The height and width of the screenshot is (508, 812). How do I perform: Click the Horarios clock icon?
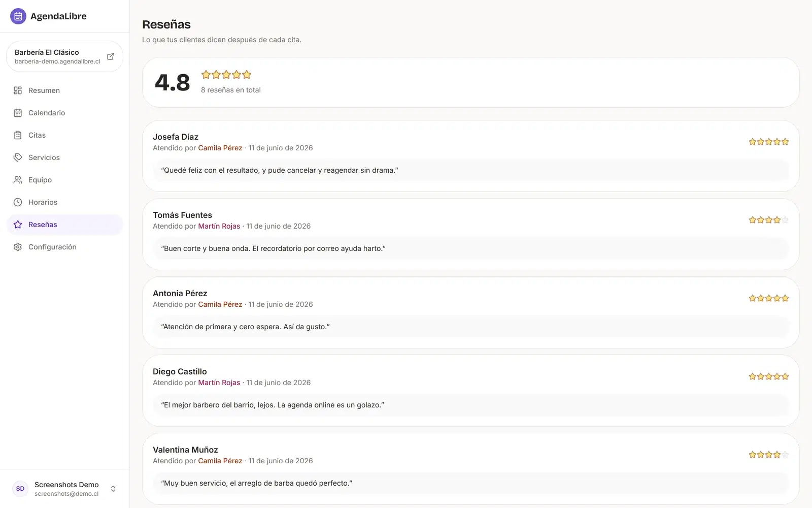[x=18, y=202]
